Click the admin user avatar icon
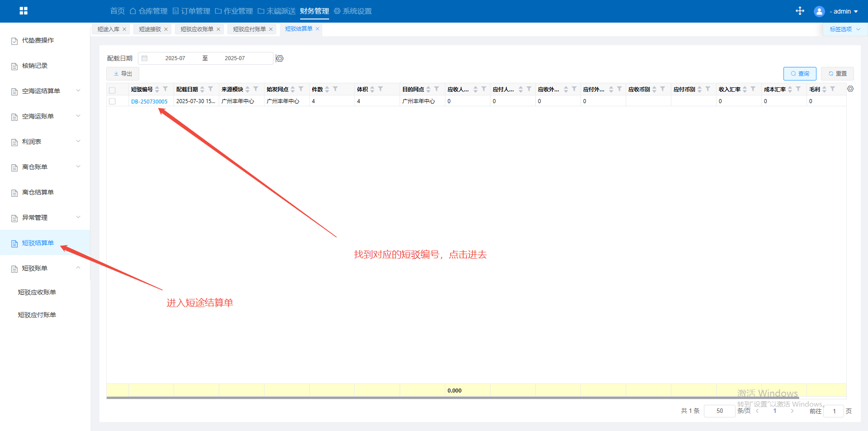Image resolution: width=868 pixels, height=431 pixels. 819,11
